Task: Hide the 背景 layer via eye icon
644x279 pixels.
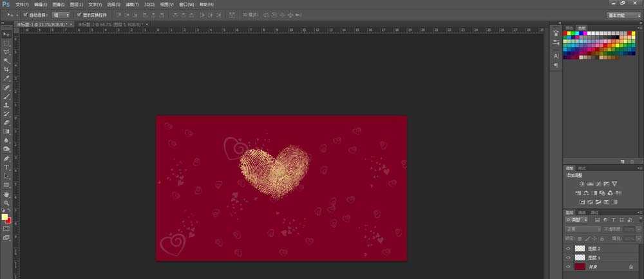Action: pyautogui.click(x=568, y=266)
